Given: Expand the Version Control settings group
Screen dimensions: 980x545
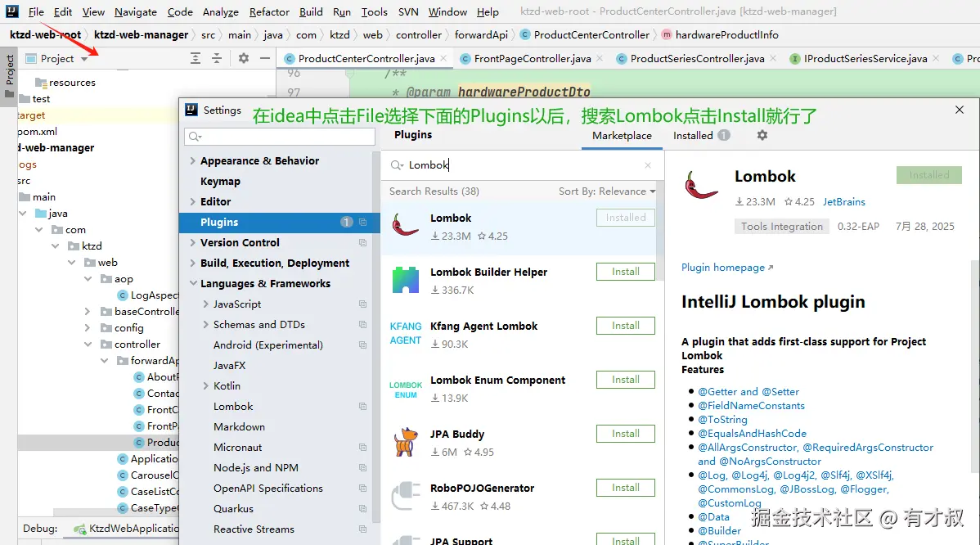Looking at the screenshot, I should click(192, 242).
